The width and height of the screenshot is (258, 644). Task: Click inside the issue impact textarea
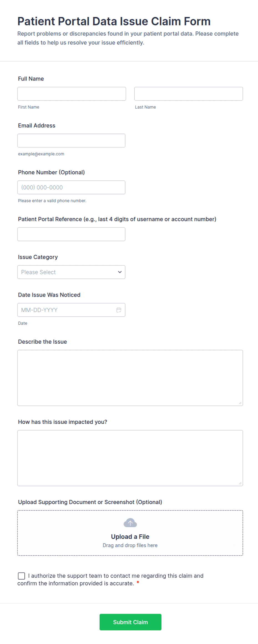tap(130, 458)
